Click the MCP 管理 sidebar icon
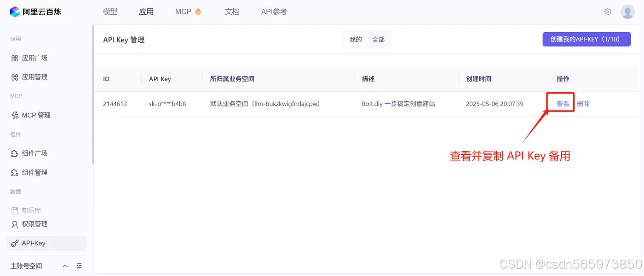644x276 pixels. pyautogui.click(x=15, y=115)
